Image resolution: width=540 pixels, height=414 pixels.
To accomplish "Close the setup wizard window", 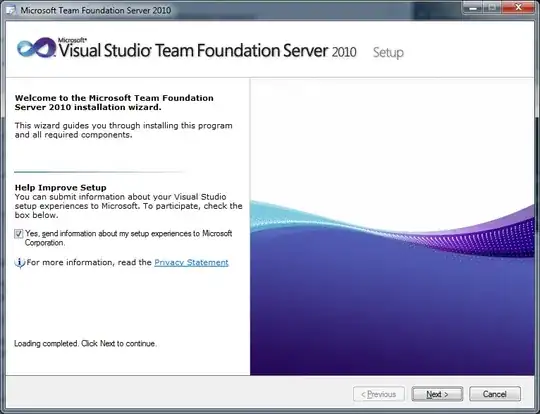I will click(x=518, y=8).
